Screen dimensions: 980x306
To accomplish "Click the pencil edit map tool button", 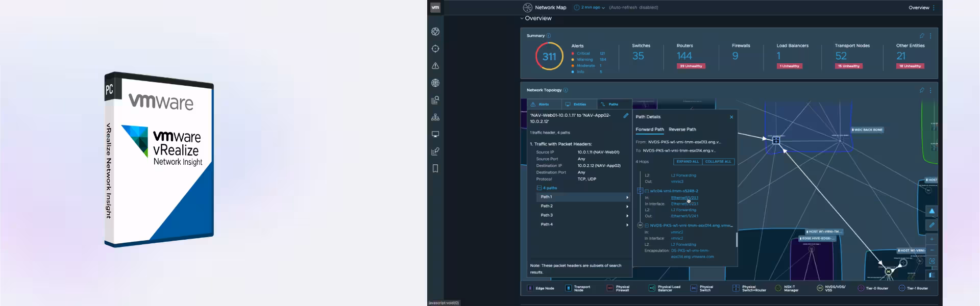I will tap(932, 225).
